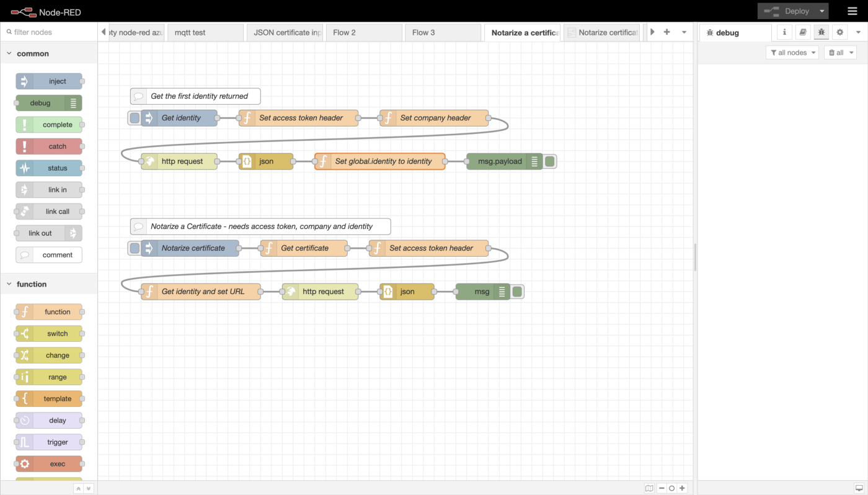
Task: Open debug window monitor icon
Action: (x=859, y=488)
